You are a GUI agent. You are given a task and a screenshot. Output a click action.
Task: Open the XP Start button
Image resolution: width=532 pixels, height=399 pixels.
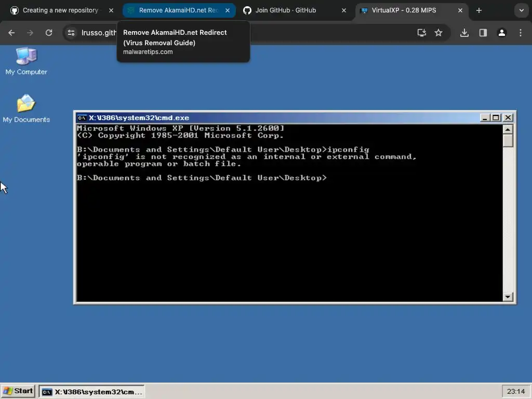pos(18,391)
